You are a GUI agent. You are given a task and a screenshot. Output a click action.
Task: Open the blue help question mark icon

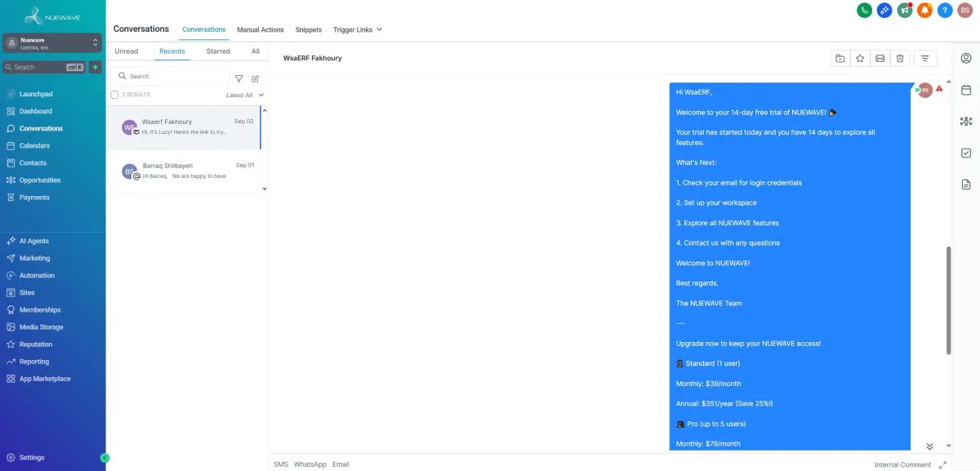tap(945, 11)
